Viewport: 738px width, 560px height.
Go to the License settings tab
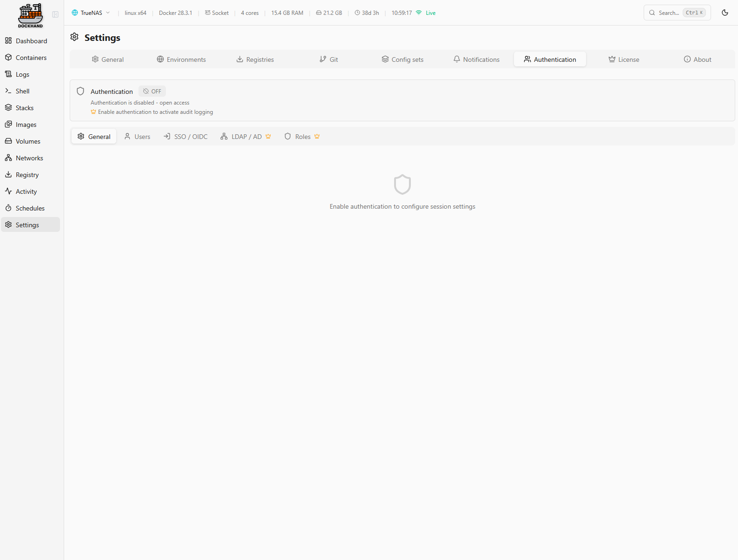(x=624, y=59)
